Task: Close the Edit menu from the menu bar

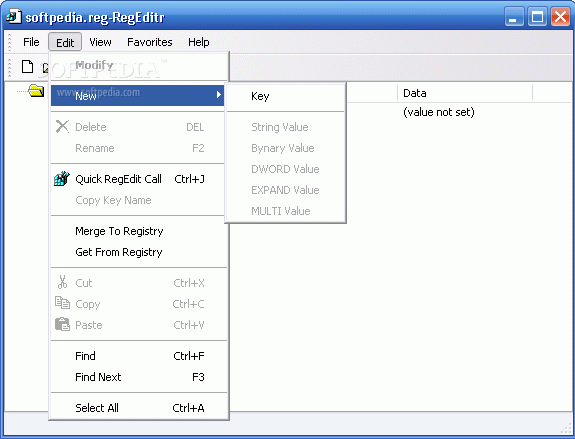Action: pos(65,43)
